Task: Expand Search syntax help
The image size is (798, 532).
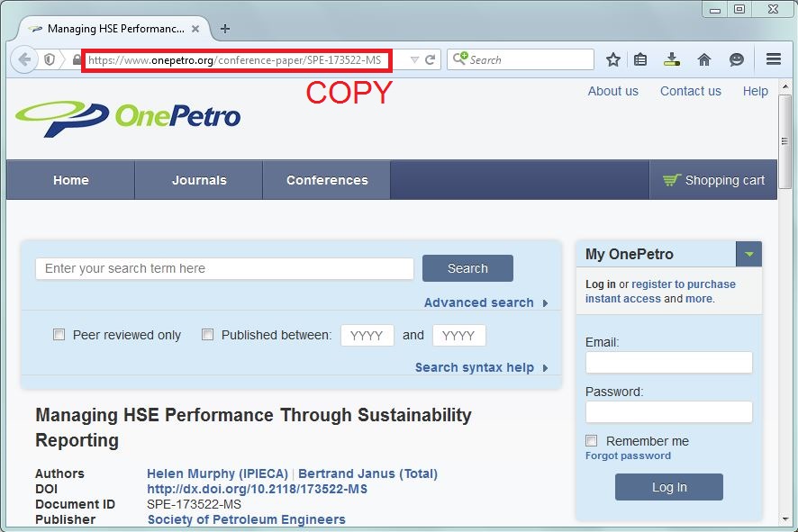Action: click(x=482, y=367)
